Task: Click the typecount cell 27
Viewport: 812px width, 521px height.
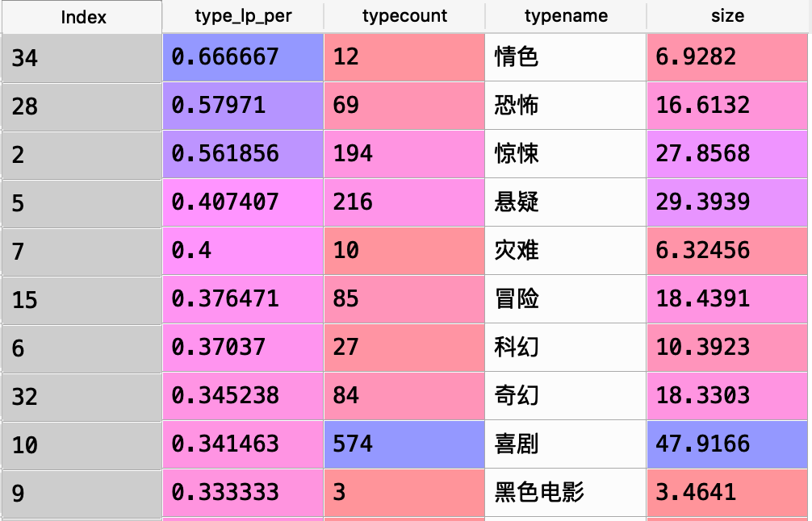Action: pyautogui.click(x=404, y=348)
